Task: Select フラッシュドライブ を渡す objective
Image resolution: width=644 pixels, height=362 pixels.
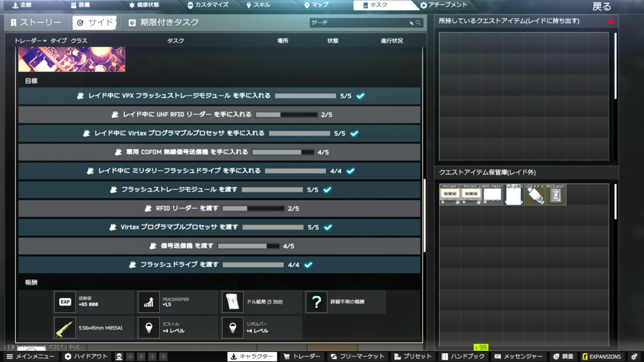Action: pos(219,265)
